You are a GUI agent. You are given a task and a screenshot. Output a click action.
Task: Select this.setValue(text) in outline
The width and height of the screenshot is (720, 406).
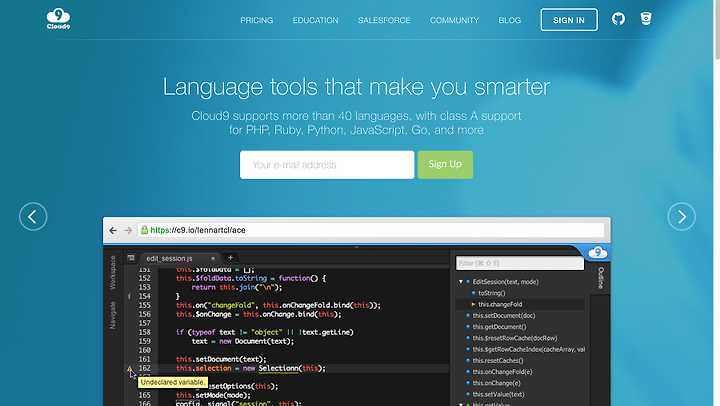[498, 394]
